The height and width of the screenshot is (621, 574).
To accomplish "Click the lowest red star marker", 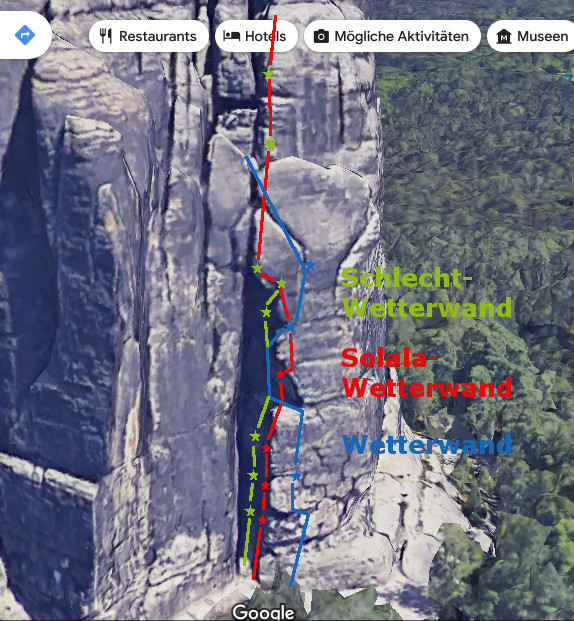I will click(x=262, y=520).
